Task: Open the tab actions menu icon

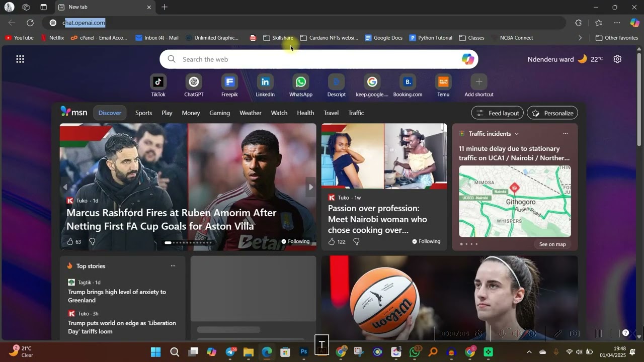Action: point(43,7)
